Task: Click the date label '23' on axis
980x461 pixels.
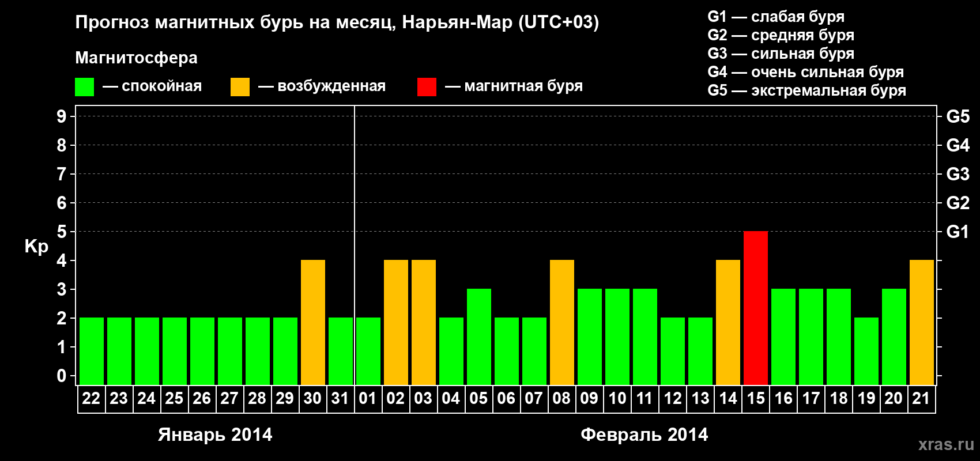Action: 119,398
